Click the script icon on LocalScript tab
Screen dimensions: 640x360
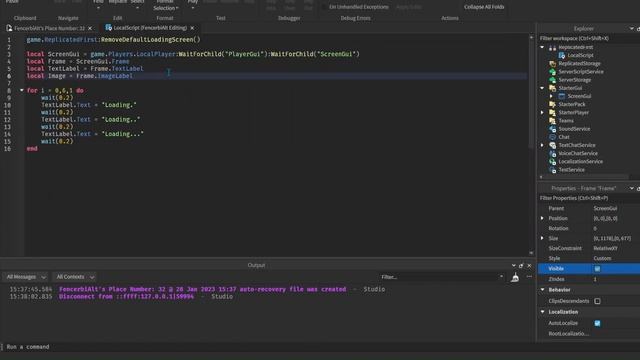(x=108, y=28)
